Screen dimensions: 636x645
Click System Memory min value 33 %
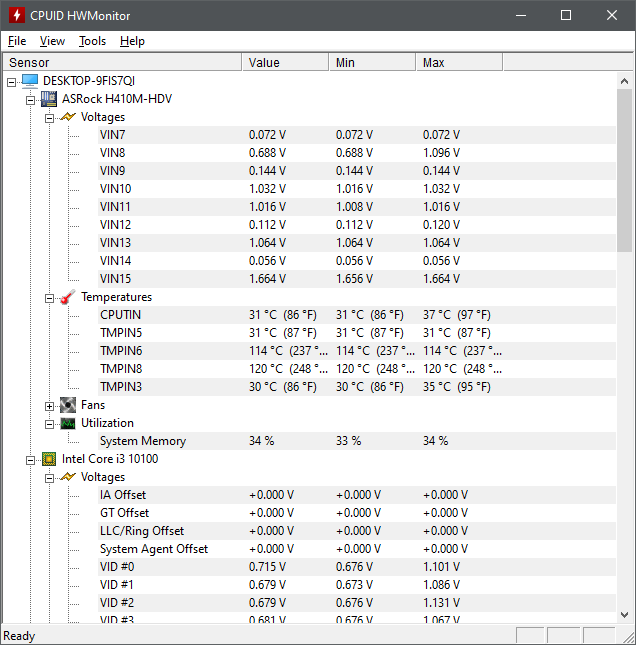tap(348, 441)
